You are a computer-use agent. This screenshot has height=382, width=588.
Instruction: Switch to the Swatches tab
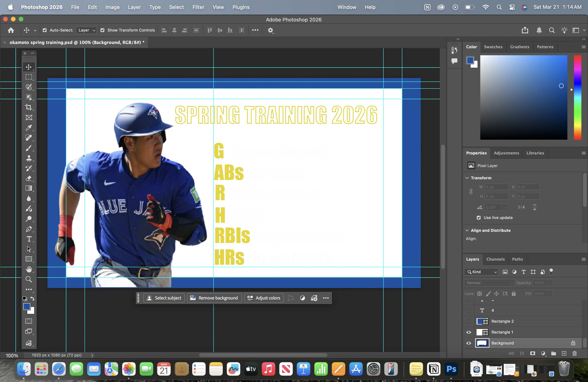pyautogui.click(x=493, y=47)
